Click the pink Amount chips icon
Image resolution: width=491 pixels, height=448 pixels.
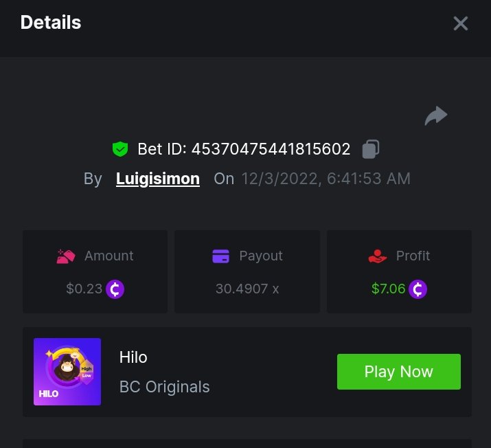(x=66, y=256)
